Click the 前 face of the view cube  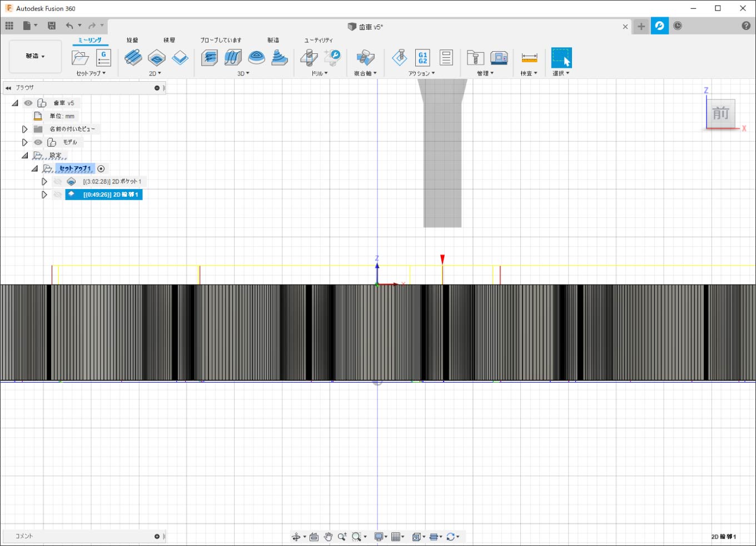click(x=721, y=114)
